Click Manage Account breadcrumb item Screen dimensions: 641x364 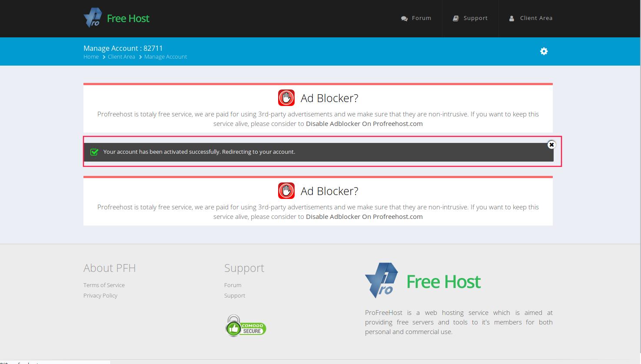166,57
